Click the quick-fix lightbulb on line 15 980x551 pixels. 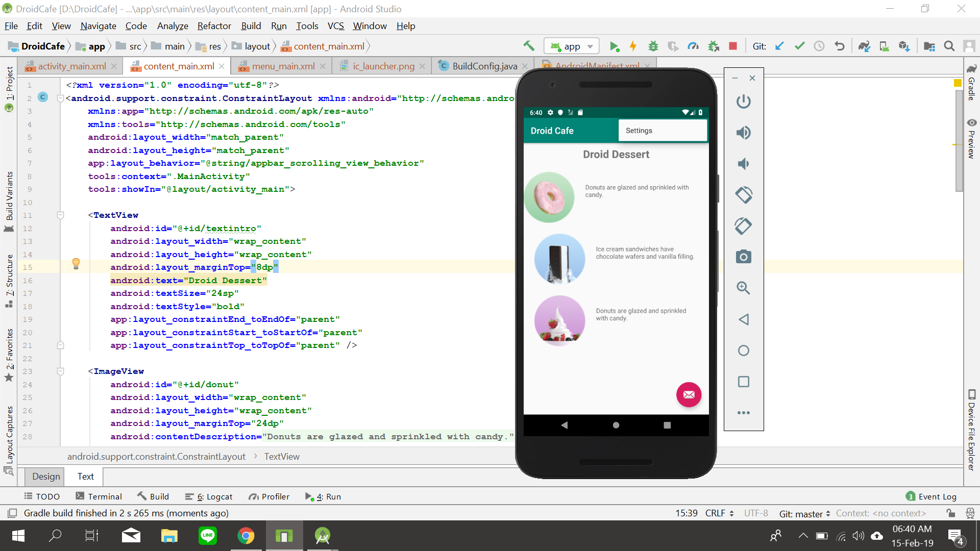(x=76, y=264)
